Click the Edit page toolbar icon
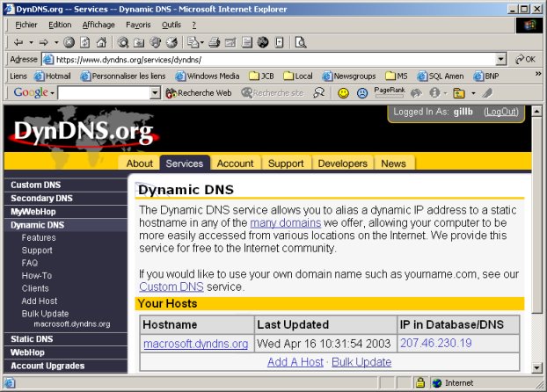 230,42
